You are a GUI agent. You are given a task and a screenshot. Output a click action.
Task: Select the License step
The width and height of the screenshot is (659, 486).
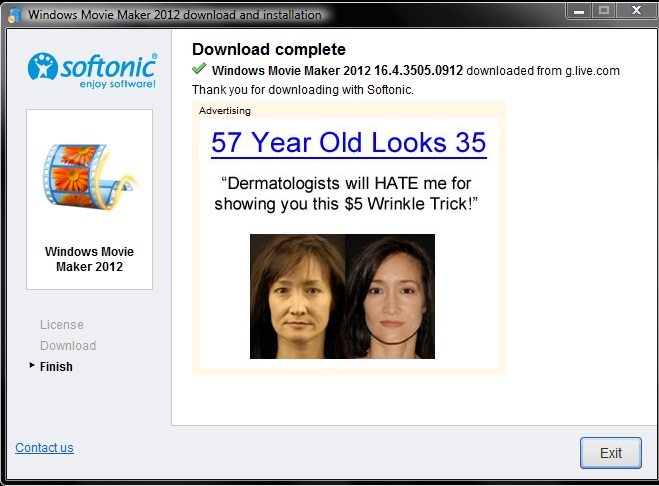click(x=62, y=325)
